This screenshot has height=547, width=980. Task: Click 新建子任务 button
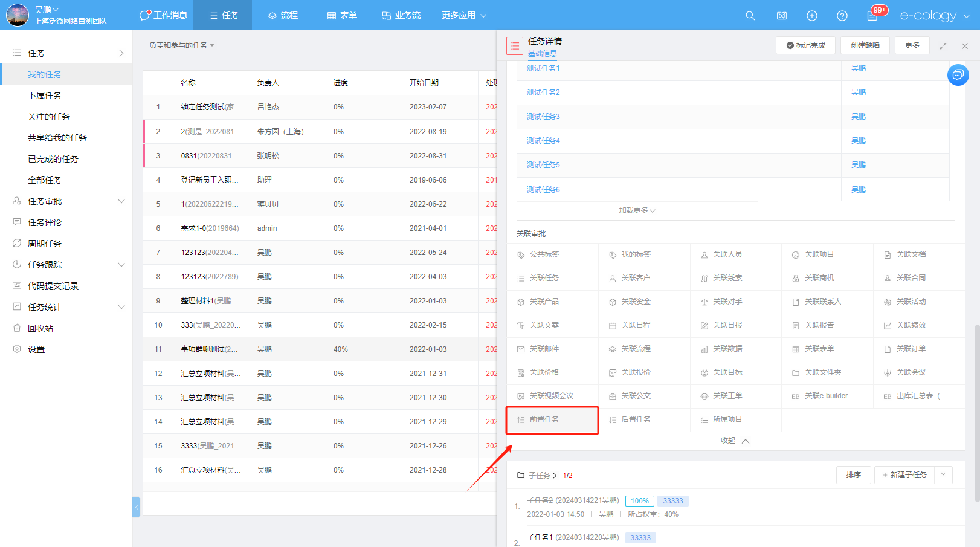pos(904,475)
